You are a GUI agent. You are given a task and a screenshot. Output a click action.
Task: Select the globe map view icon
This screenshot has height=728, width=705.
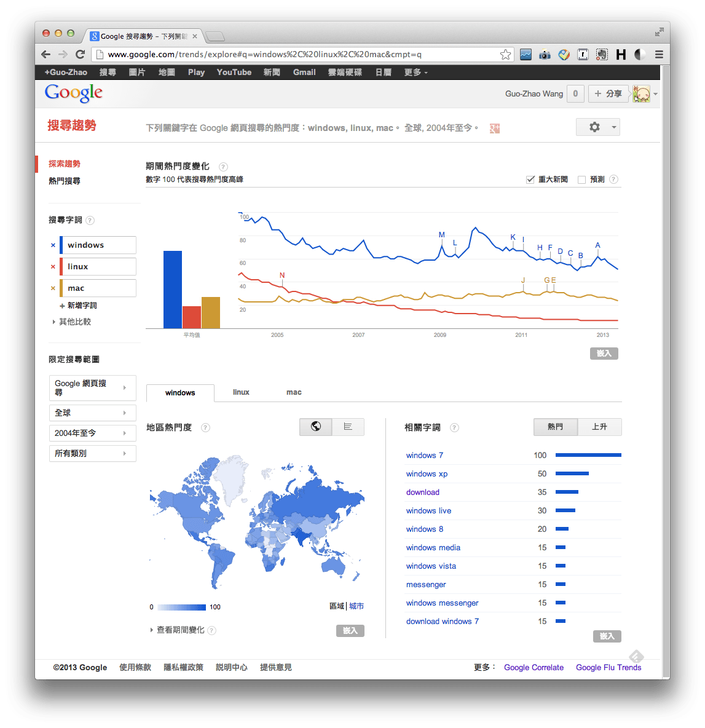[315, 427]
